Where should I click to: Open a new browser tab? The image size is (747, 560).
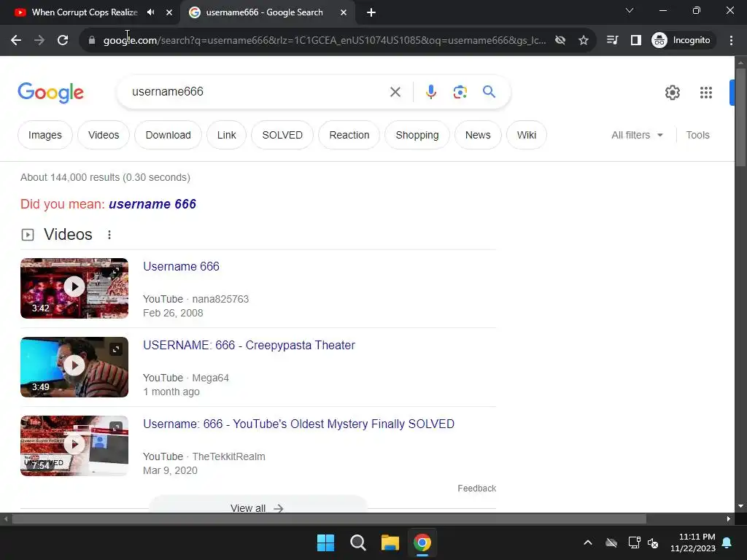[x=371, y=13]
